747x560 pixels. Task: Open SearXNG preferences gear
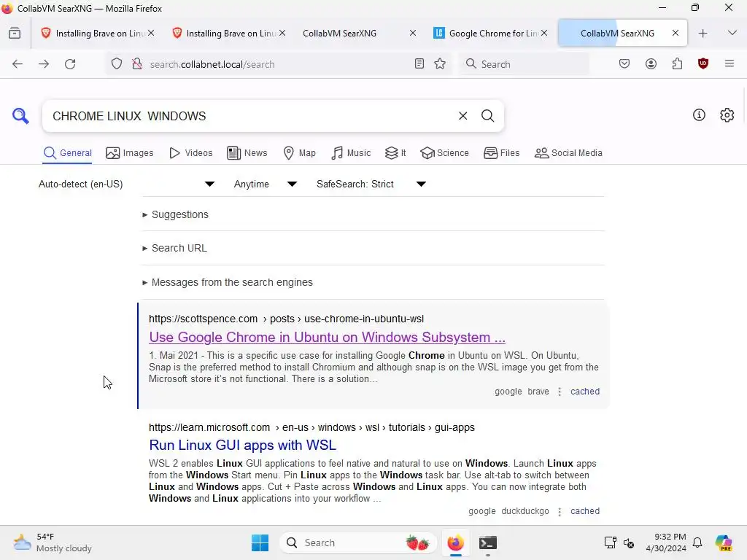[727, 114]
